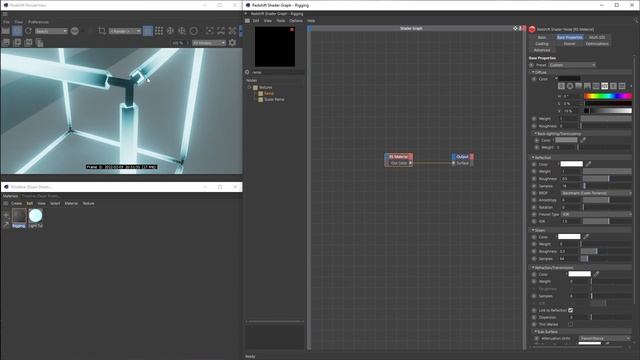The width and height of the screenshot is (640, 360).
Task: Select the Rigging material thumbnail
Action: coord(19,216)
